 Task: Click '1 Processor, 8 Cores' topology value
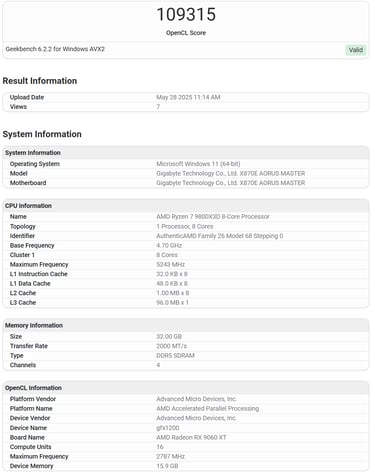(x=185, y=226)
